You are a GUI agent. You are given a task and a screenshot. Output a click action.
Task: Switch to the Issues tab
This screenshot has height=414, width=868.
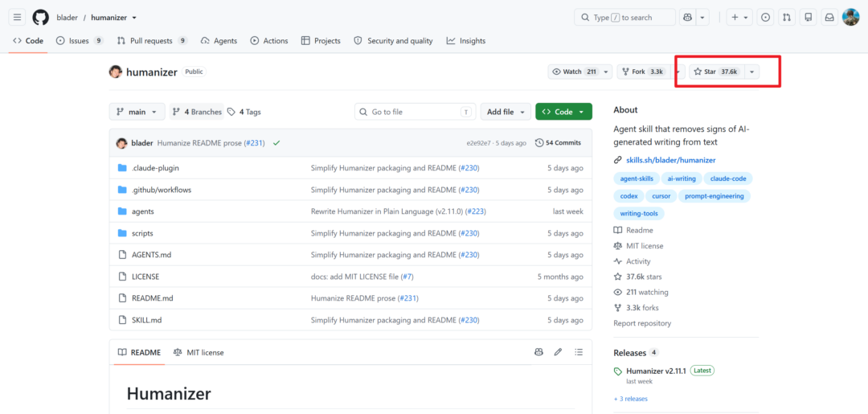coord(80,41)
